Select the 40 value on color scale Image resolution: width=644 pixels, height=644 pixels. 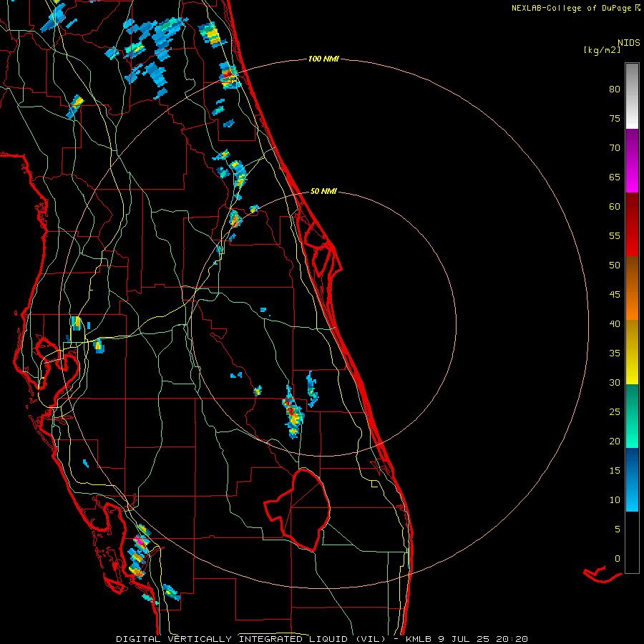point(615,324)
